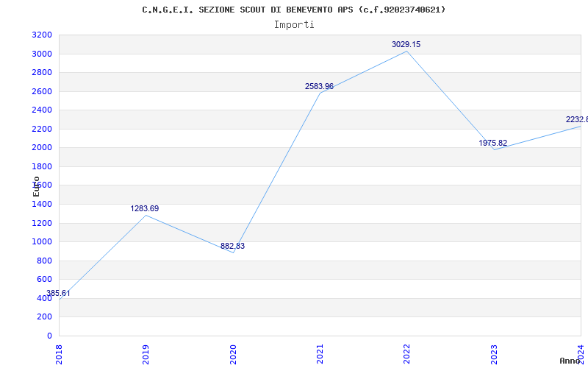The height and width of the screenshot is (368, 588).
Task: Click the 2000 y-axis tick
Action: (42, 148)
